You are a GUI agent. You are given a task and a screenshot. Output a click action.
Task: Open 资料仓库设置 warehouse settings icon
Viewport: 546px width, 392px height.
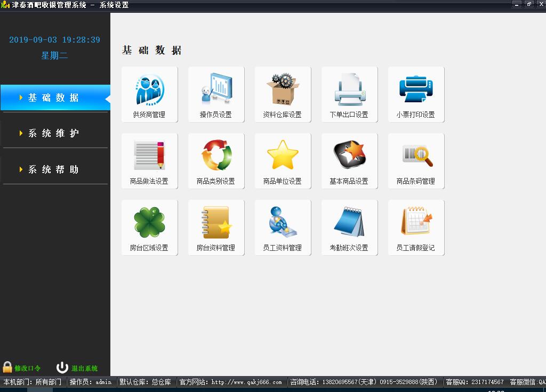click(x=283, y=92)
